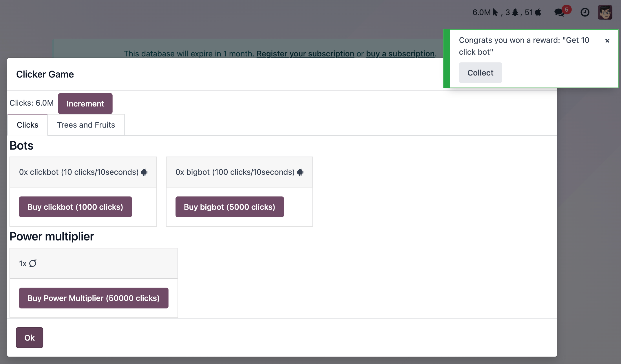This screenshot has height=364, width=621.
Task: Click the apple icon beside the 51 counter
Action: click(538, 12)
